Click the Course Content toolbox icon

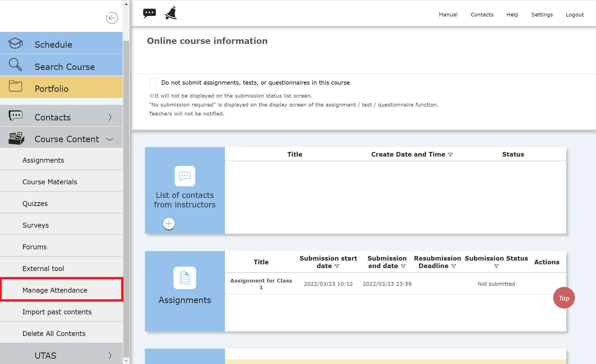click(16, 138)
